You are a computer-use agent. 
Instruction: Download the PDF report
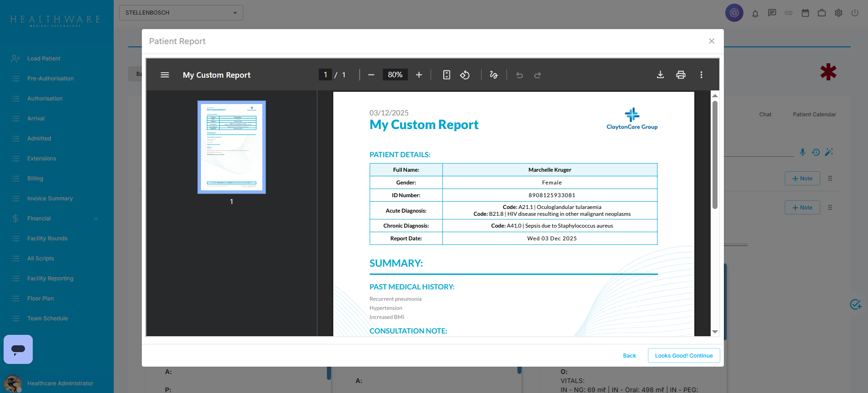coord(660,75)
